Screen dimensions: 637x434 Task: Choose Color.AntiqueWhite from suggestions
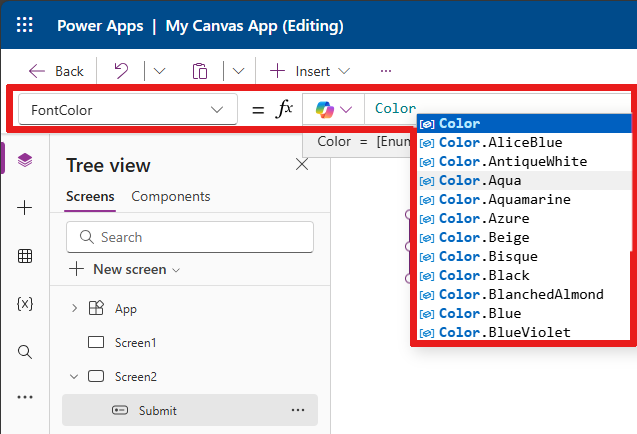524,161
